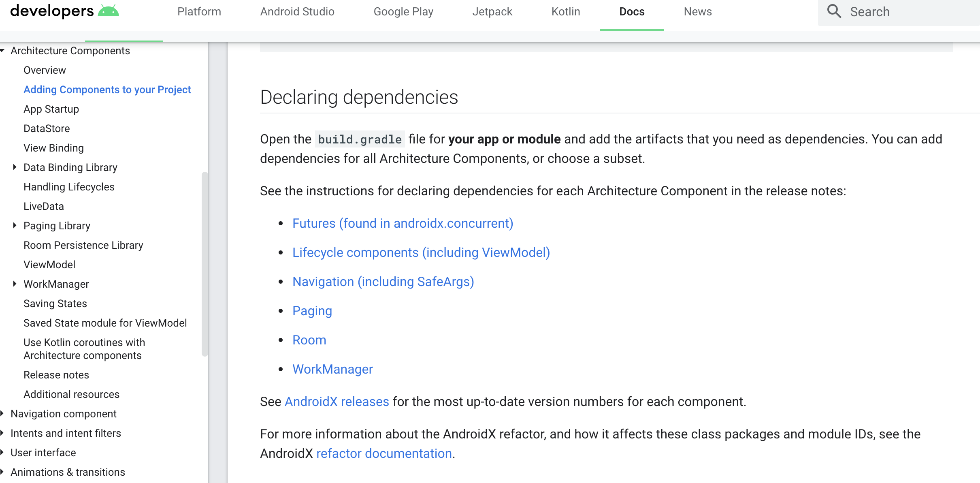Expand Intents and intent filters section

[2, 433]
